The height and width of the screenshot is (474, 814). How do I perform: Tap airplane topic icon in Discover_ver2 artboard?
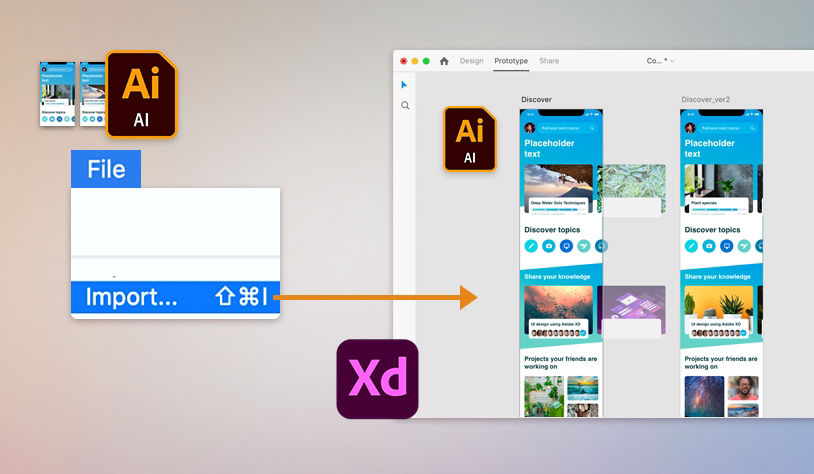pyautogui.click(x=744, y=246)
